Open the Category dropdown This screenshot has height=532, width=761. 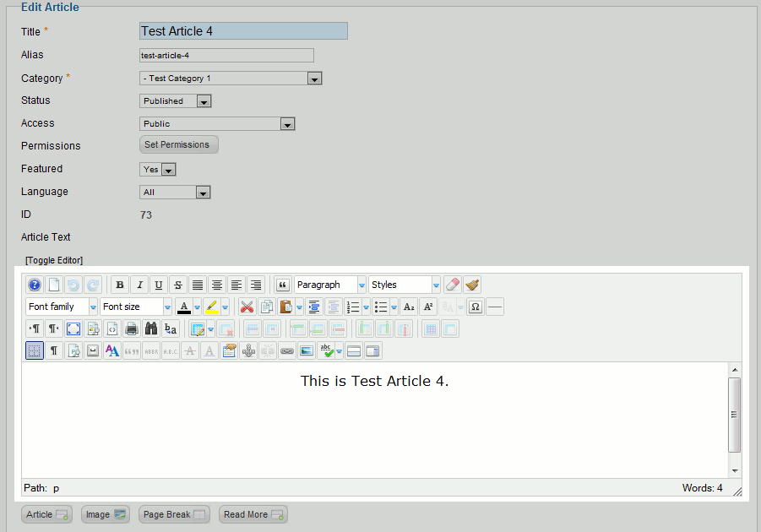pos(231,79)
